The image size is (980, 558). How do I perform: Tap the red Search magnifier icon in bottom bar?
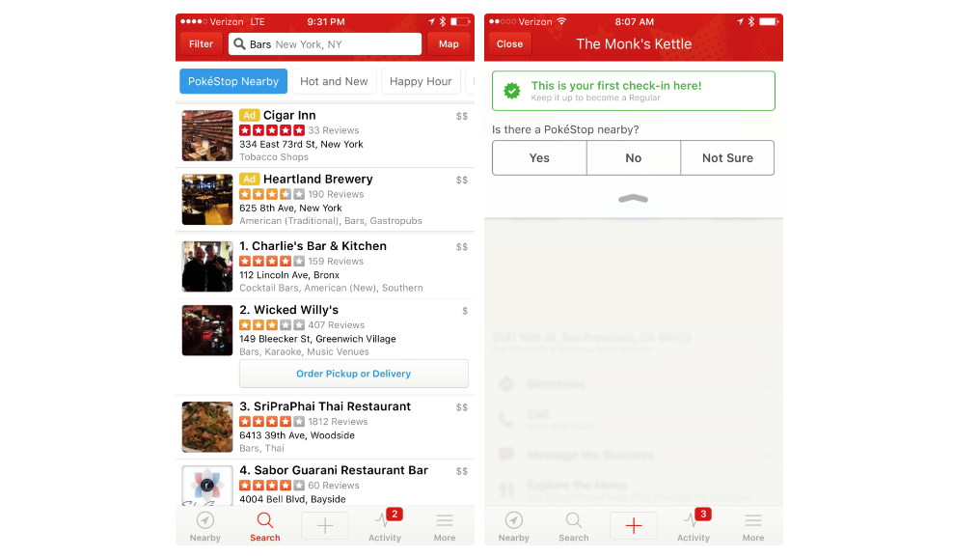pyautogui.click(x=264, y=521)
